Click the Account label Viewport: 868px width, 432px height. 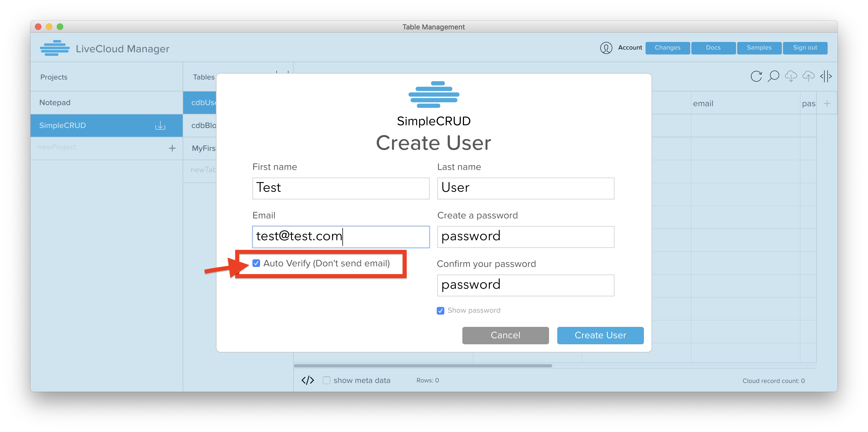tap(630, 48)
